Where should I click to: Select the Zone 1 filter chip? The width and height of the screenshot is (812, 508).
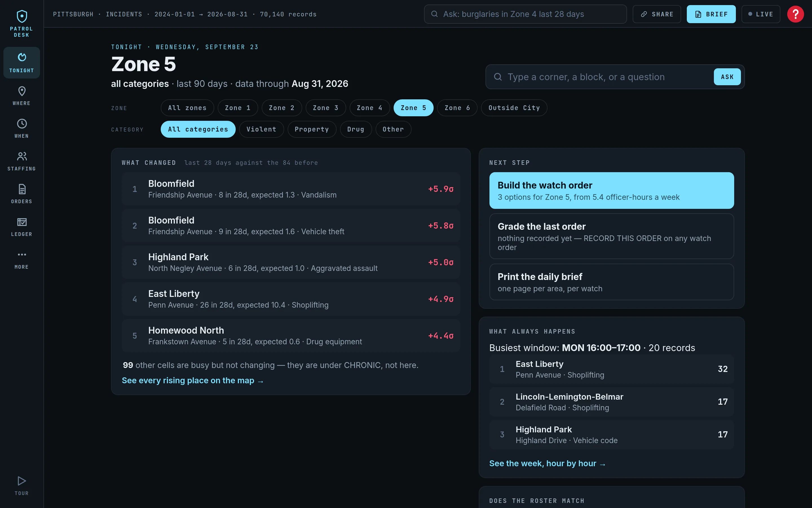tap(238, 108)
